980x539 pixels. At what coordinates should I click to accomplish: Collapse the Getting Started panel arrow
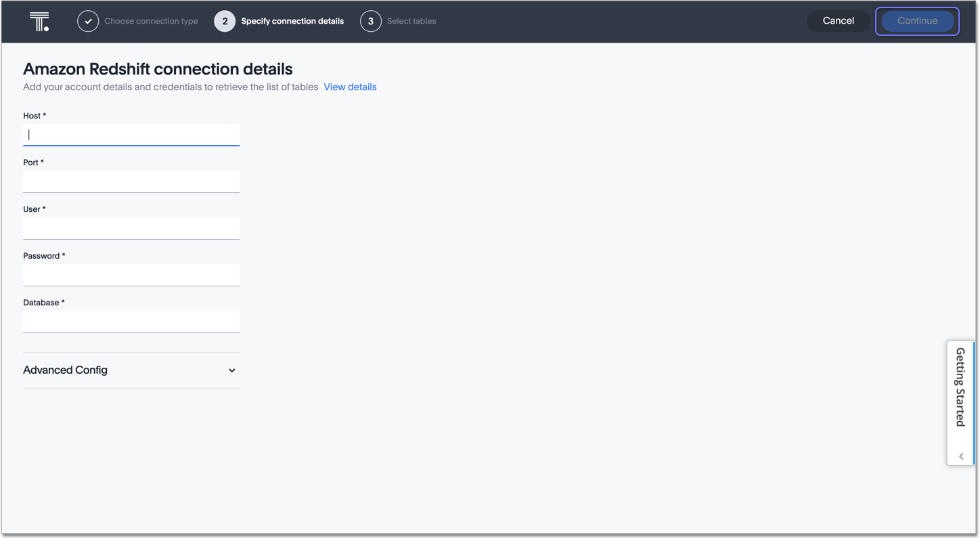960,456
